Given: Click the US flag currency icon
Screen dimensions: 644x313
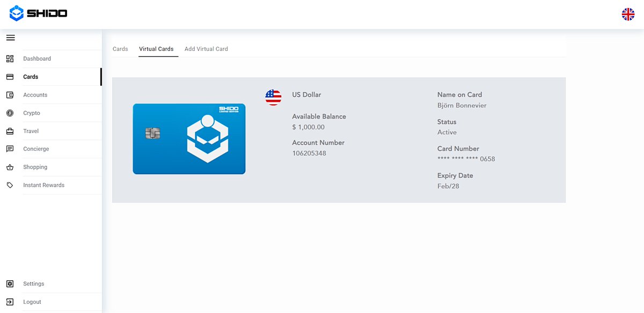Looking at the screenshot, I should [273, 97].
